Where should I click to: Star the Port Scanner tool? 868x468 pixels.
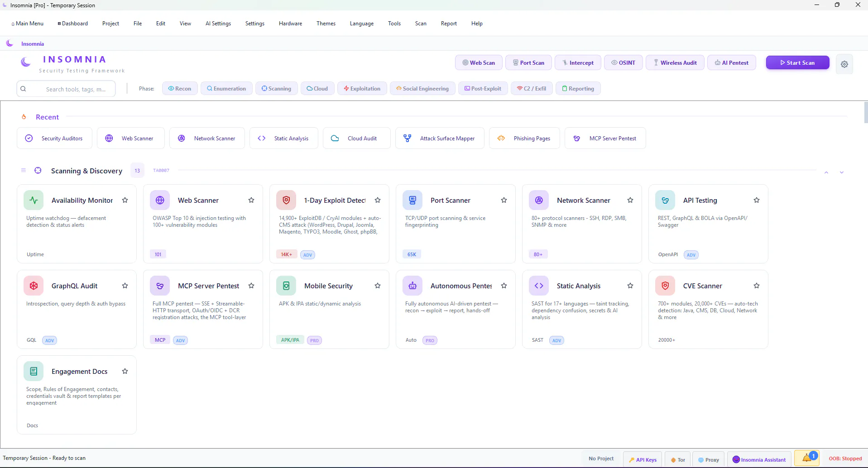(504, 200)
